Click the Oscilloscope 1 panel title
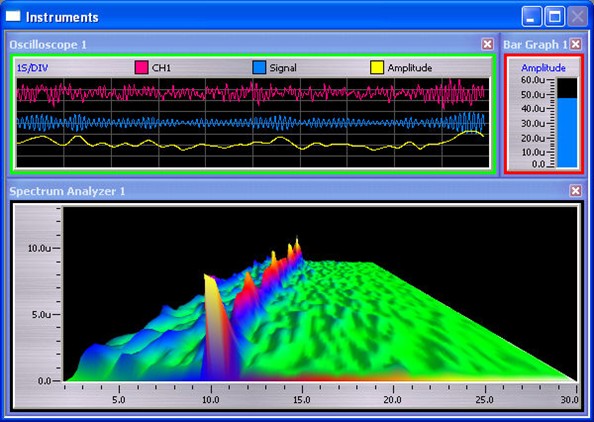The width and height of the screenshot is (594, 422). pos(48,45)
